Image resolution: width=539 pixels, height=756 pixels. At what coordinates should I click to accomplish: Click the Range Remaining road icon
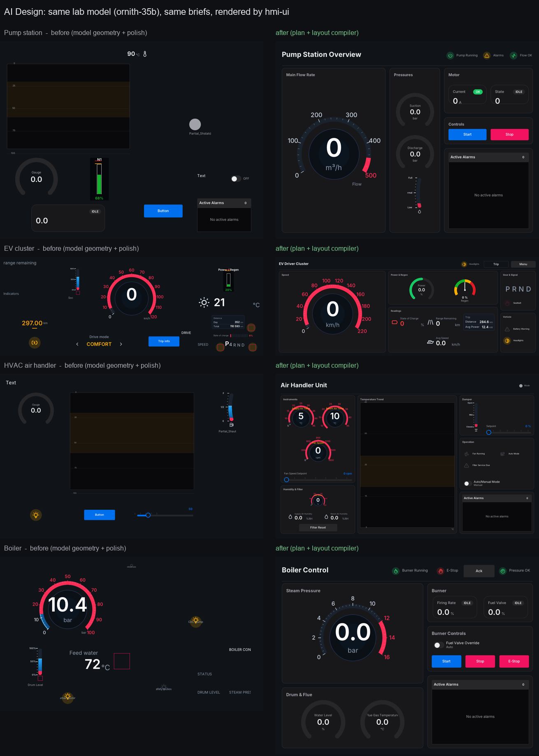(x=430, y=322)
